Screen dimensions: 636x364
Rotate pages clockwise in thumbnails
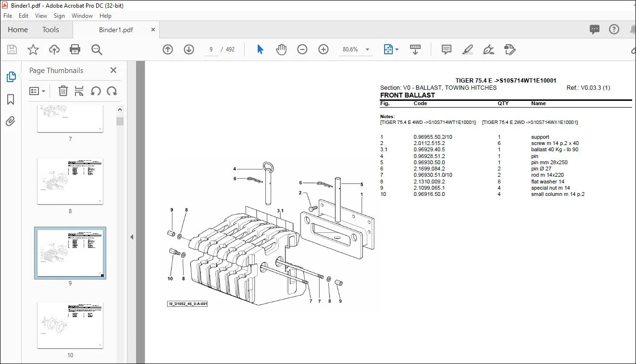112,91
